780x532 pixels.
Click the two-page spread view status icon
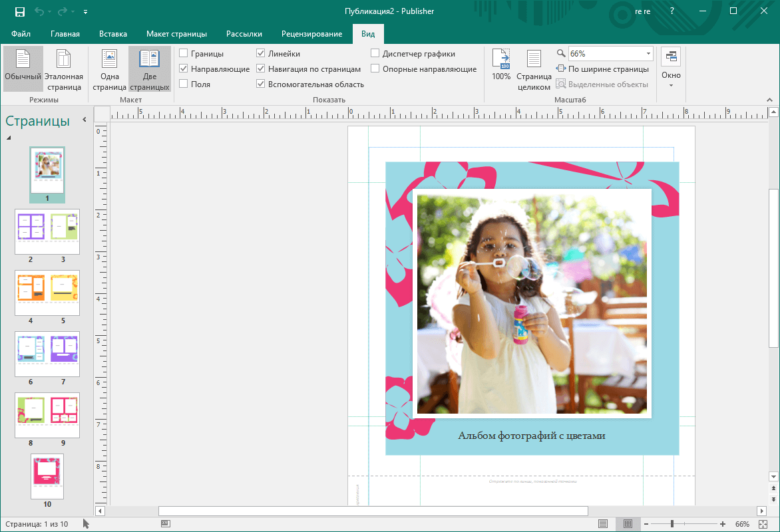(627, 524)
